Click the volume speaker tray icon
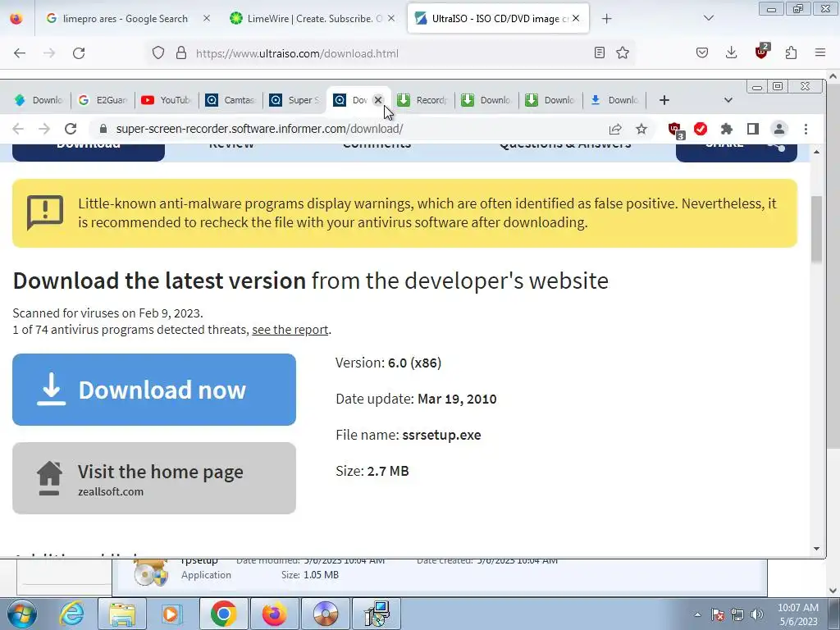The height and width of the screenshot is (630, 840). click(x=757, y=614)
